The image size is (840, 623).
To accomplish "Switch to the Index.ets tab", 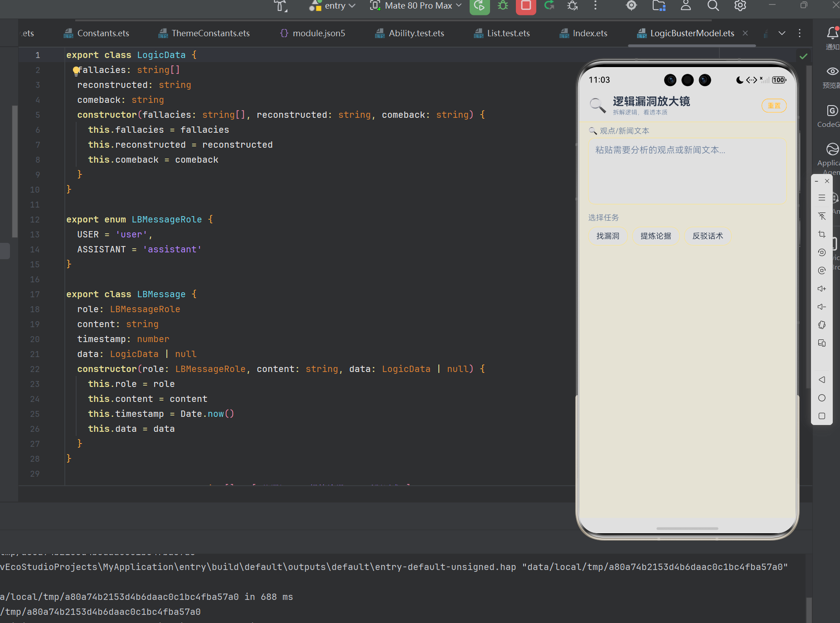I will pos(583,33).
